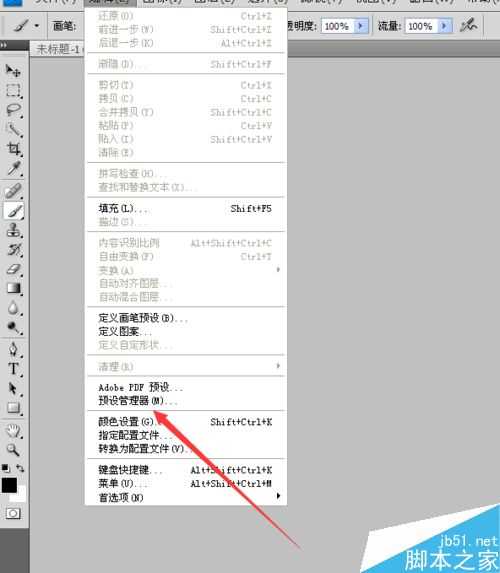The width and height of the screenshot is (500, 573).
Task: Open 菜单(U)... menu item
Action: pyautogui.click(x=185, y=483)
